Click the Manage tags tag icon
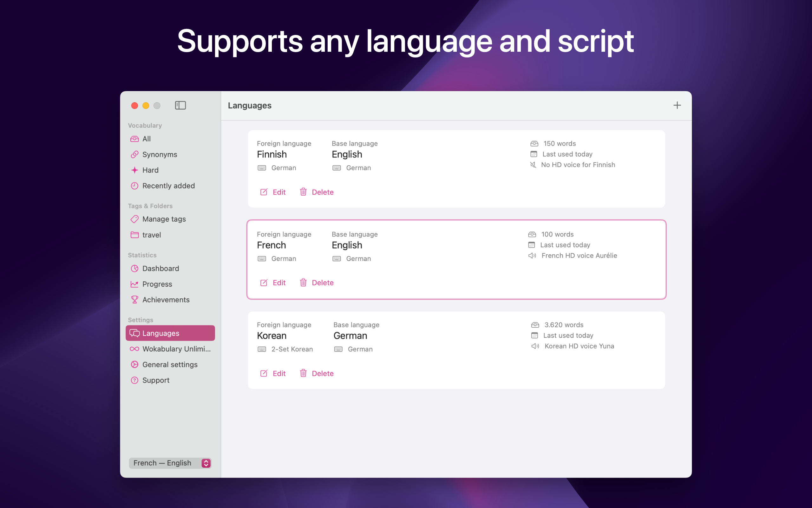Image resolution: width=812 pixels, height=508 pixels. coord(134,219)
